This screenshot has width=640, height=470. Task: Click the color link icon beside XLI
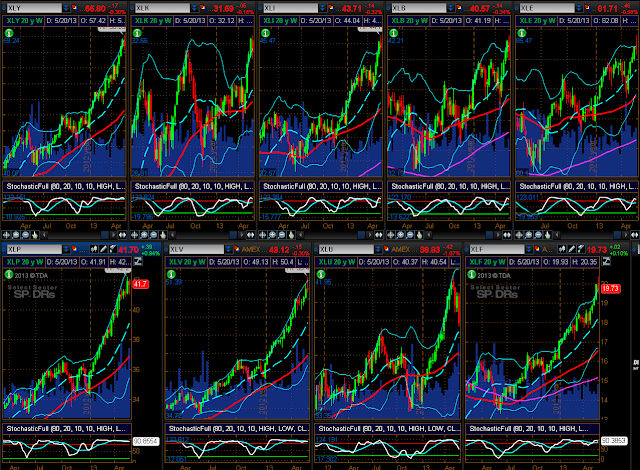[x=331, y=8]
